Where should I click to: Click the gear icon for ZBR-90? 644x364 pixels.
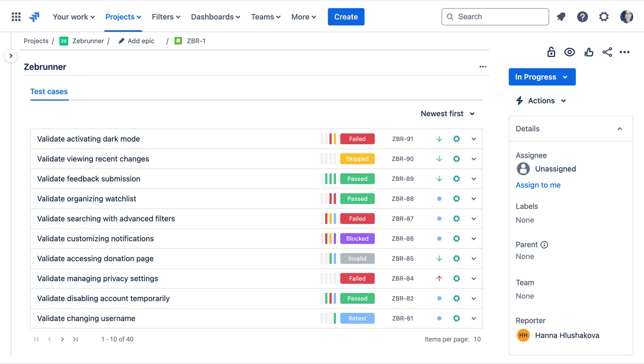(x=456, y=159)
